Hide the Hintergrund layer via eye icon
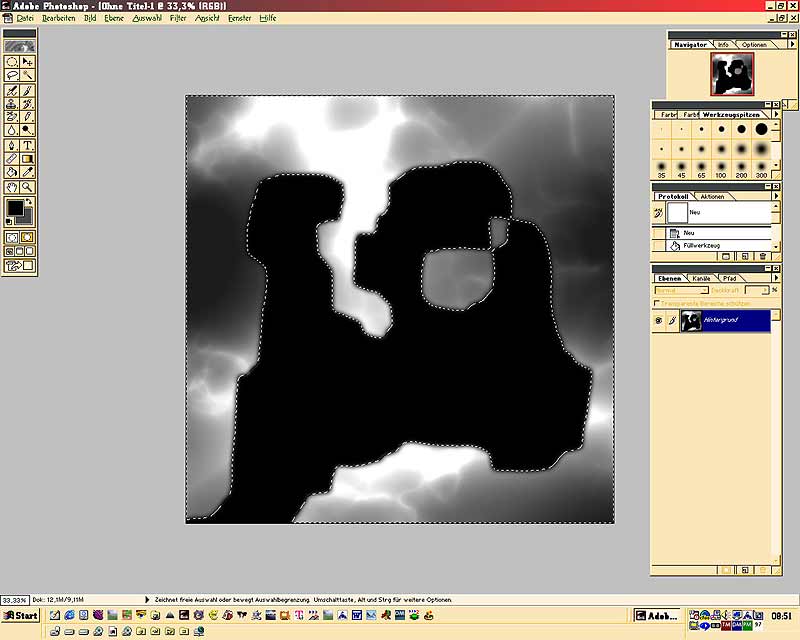Image resolution: width=800 pixels, height=640 pixels. coord(658,320)
